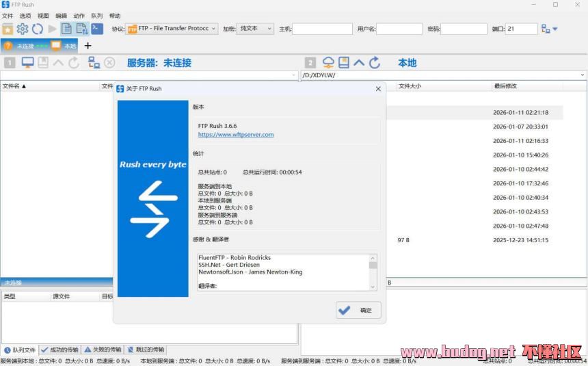Toggle the transfer queue document icon
This screenshot has width=588, height=366.
pos(82,29)
